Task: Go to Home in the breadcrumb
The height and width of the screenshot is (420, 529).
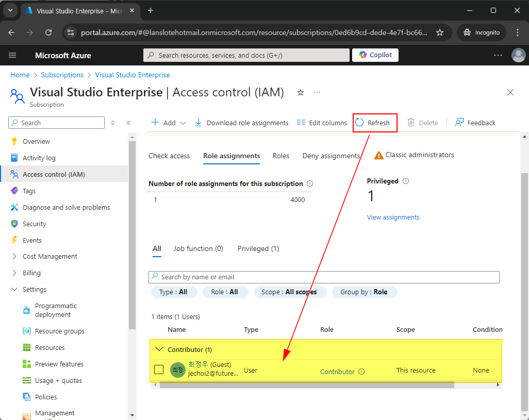Action: (x=20, y=75)
